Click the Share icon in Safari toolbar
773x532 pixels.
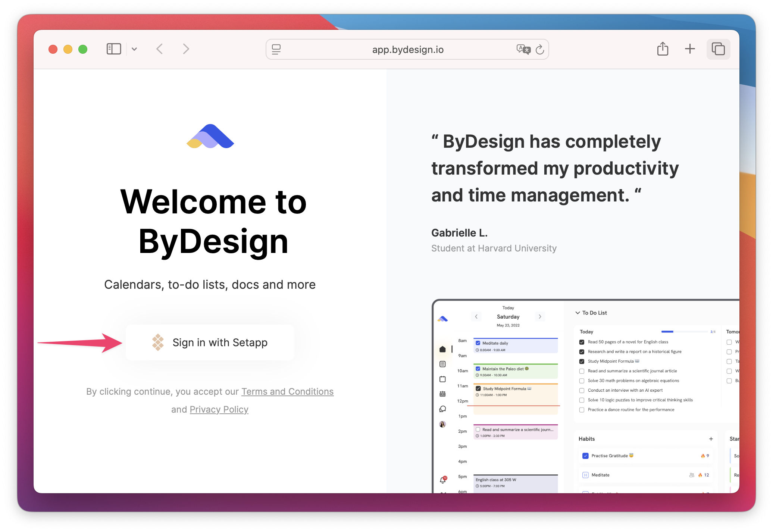[x=663, y=49]
